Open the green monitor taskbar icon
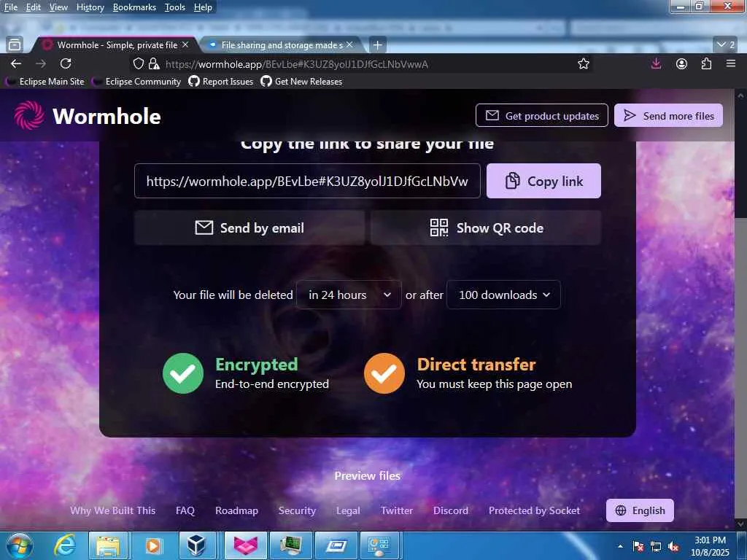This screenshot has height=560, width=747. 290,545
